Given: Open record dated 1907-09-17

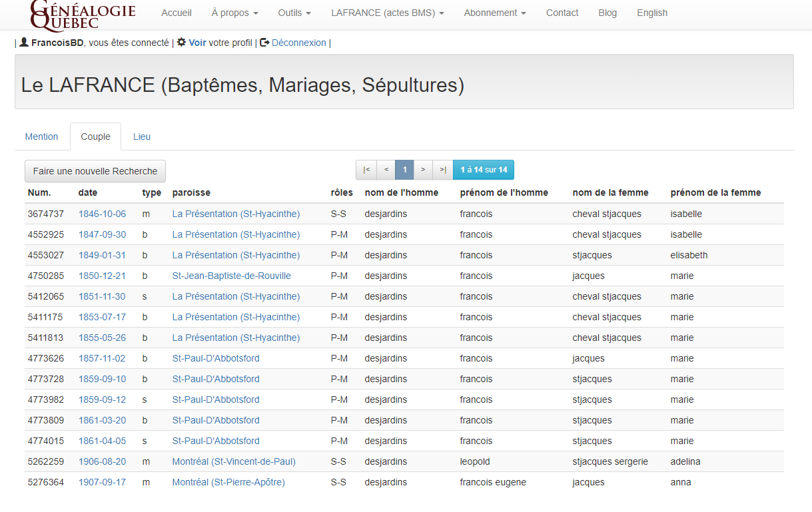Looking at the screenshot, I should [102, 482].
